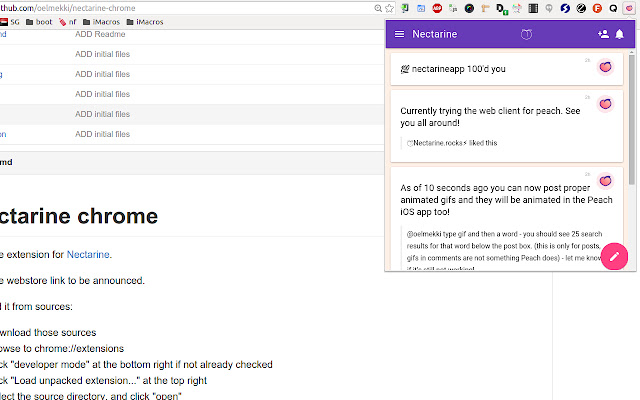The width and height of the screenshot is (640, 400).
Task: Click "webstore link to be announced" text
Action: [72, 281]
